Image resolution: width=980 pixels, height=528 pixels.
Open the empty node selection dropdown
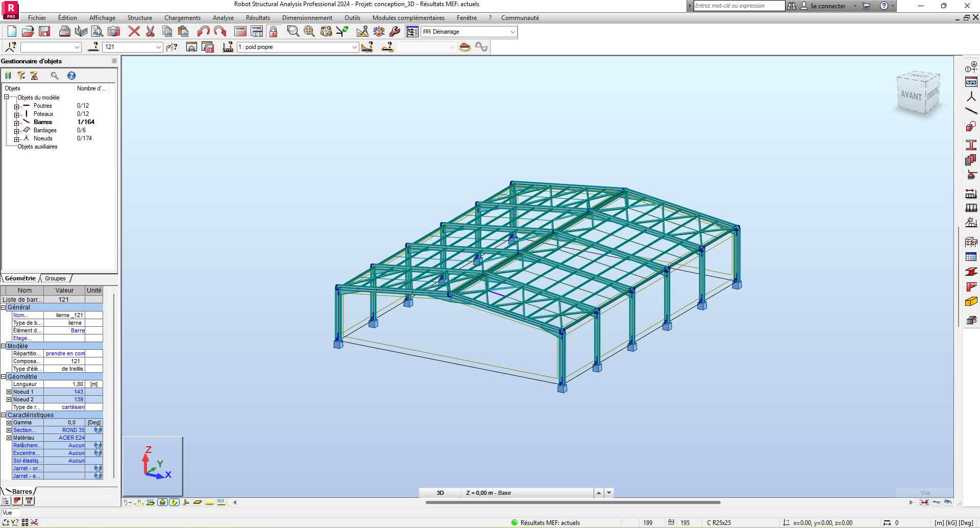77,47
